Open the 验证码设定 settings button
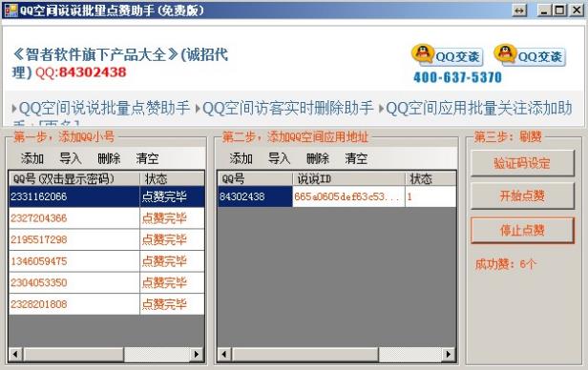Screen dimensions: 588x370 522,163
